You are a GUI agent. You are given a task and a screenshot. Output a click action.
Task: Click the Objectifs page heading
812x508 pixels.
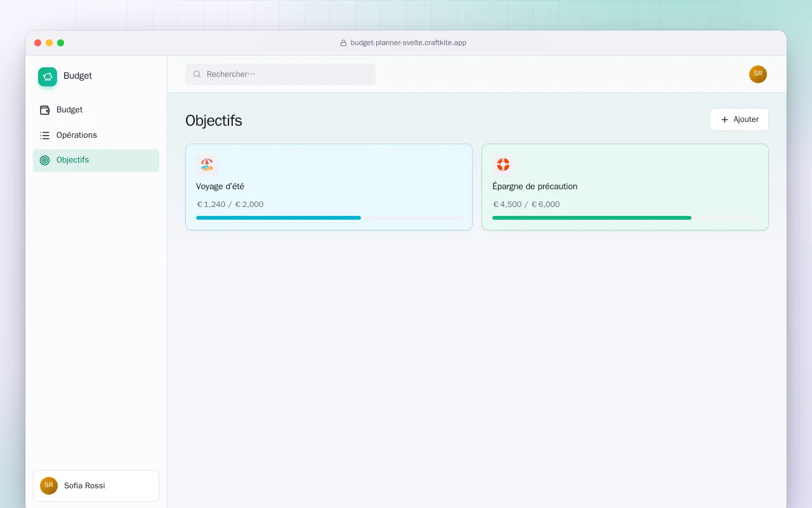[x=214, y=121]
